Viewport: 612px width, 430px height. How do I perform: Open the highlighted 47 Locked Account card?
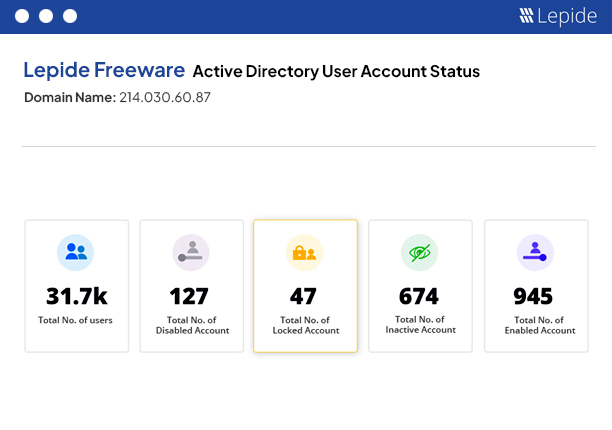coord(305,286)
